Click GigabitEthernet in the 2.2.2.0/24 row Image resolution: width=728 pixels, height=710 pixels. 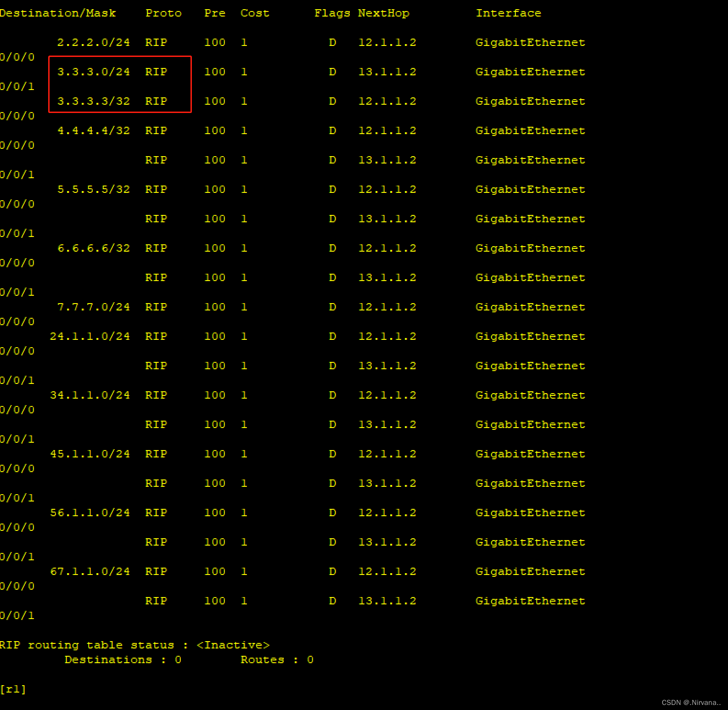click(x=531, y=43)
